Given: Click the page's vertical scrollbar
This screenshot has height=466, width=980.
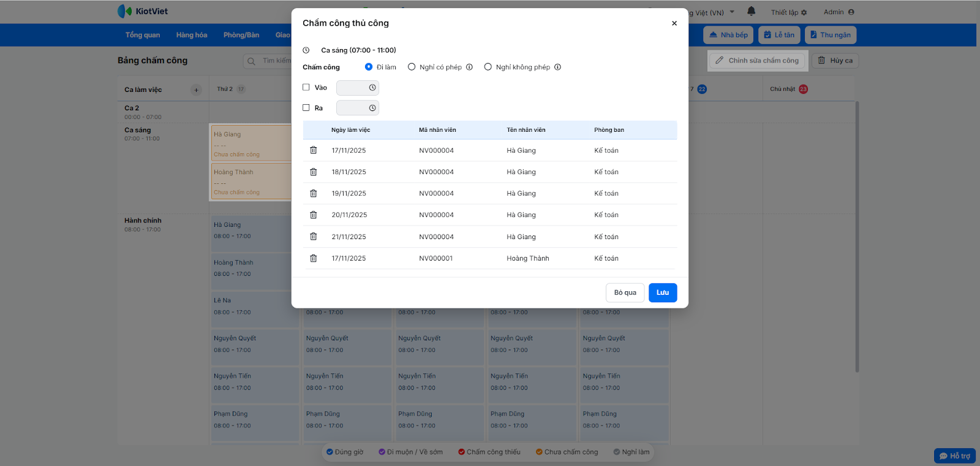Looking at the screenshot, I should click(857, 236).
